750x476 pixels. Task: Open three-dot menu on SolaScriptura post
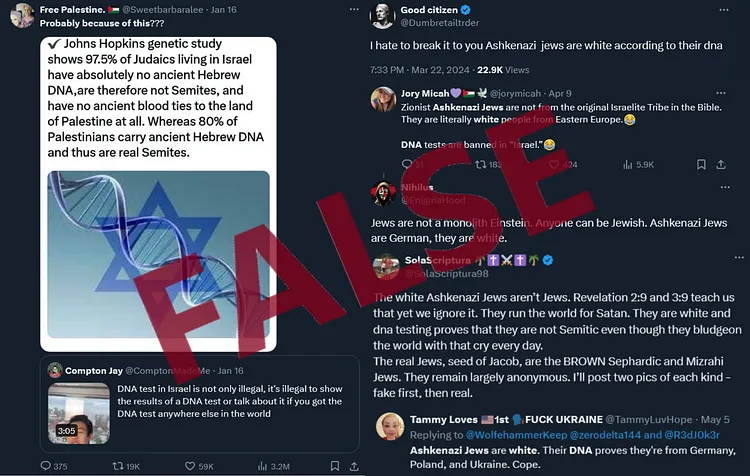(x=739, y=257)
